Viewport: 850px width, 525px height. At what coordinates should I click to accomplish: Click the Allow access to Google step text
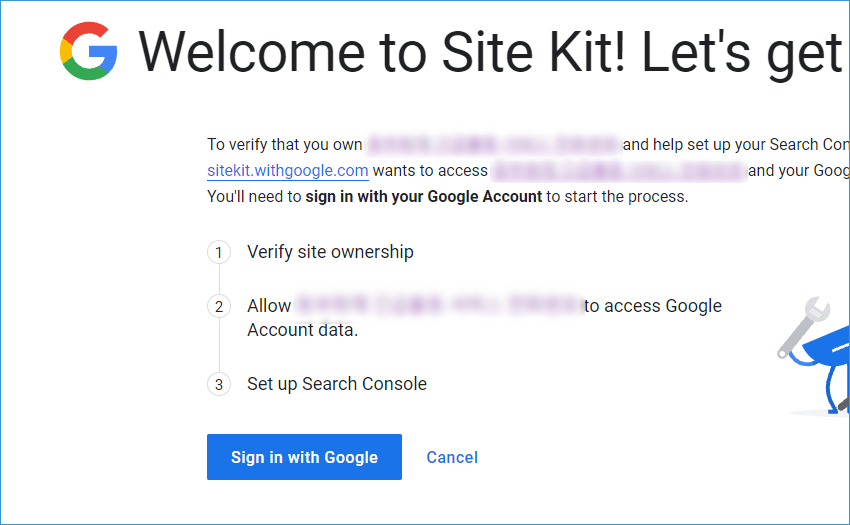click(x=484, y=317)
